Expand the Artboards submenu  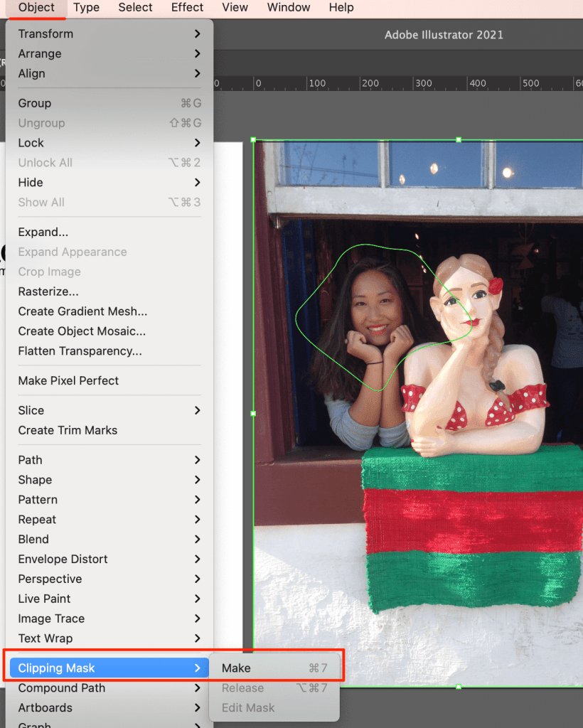(47, 707)
